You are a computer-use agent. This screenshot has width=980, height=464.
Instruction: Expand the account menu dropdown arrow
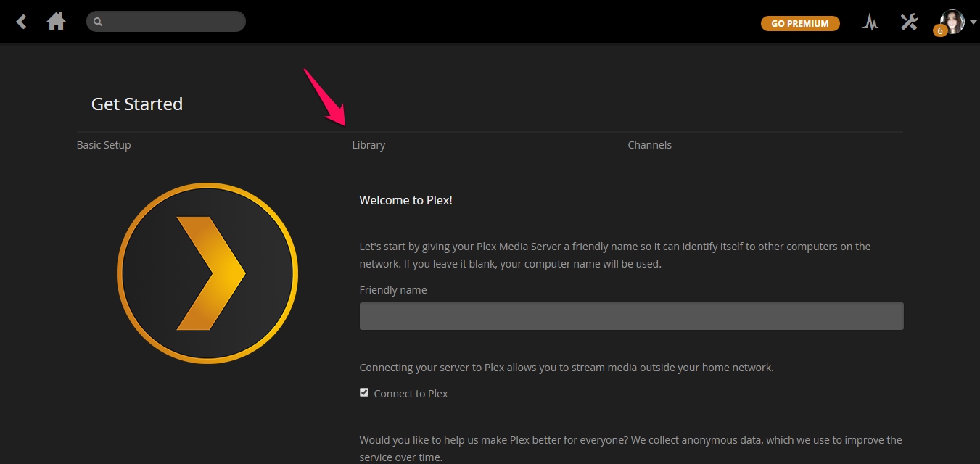click(x=973, y=22)
